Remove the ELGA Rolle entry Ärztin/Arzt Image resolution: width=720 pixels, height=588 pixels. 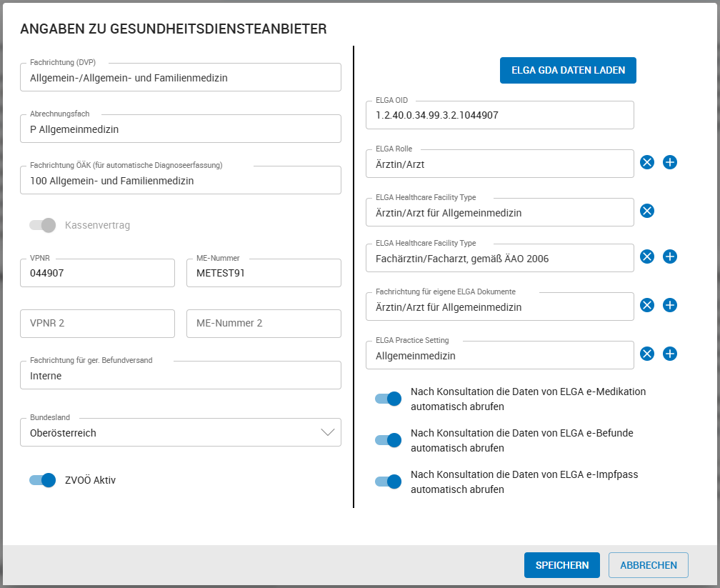647,162
